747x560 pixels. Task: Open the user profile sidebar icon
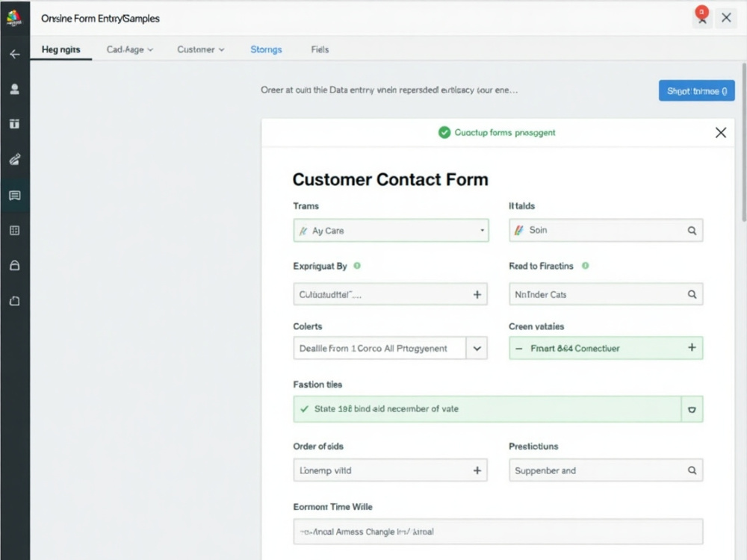pyautogui.click(x=15, y=89)
